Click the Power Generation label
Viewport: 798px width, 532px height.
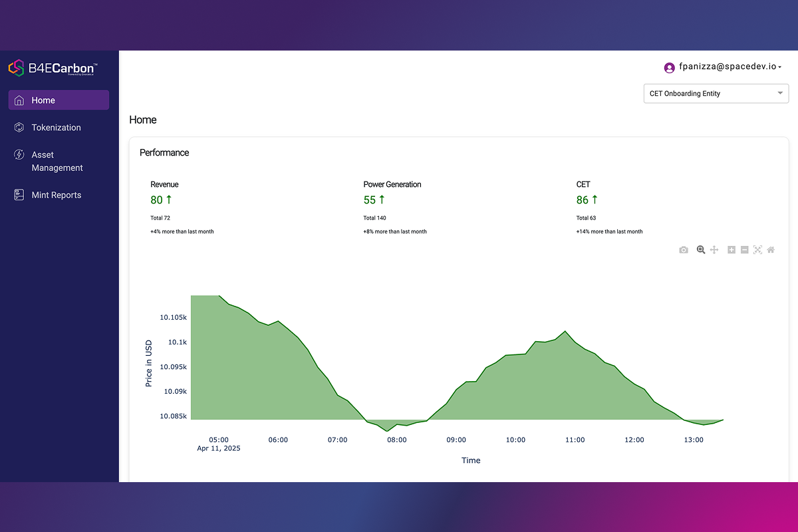[x=392, y=184]
